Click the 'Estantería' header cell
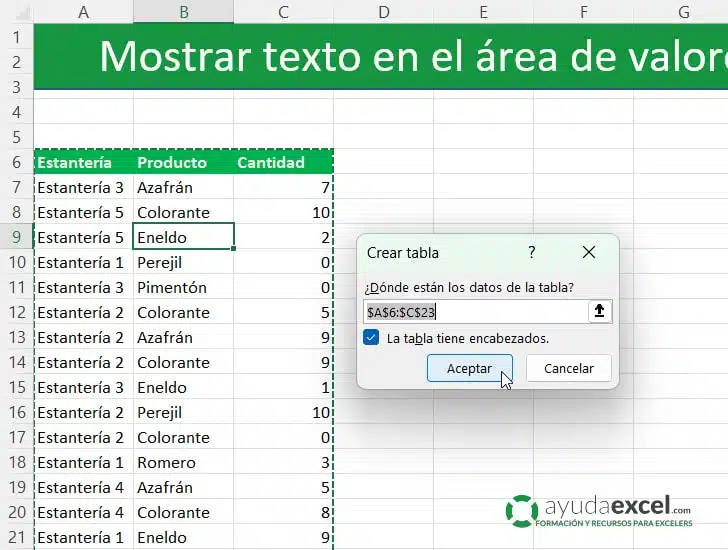The height and width of the screenshot is (550, 728). click(x=84, y=162)
